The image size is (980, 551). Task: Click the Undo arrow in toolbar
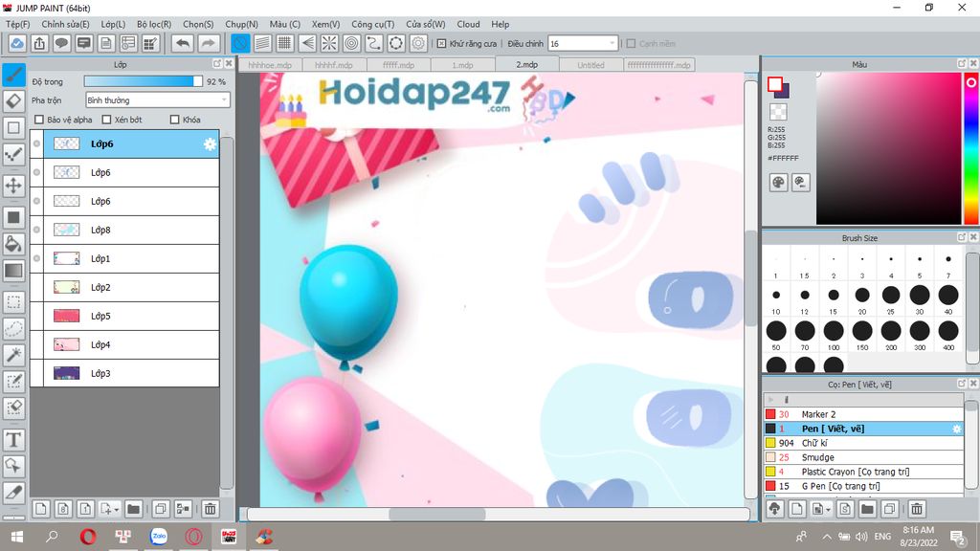(183, 43)
